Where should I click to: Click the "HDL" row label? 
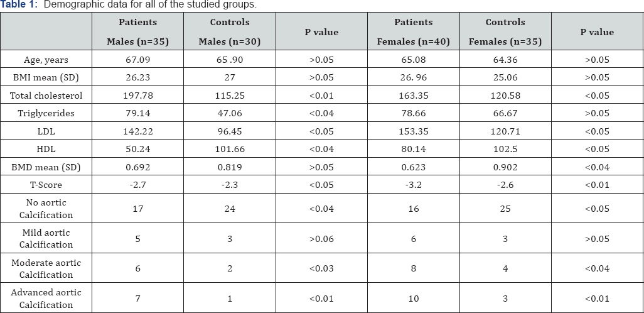click(x=46, y=150)
